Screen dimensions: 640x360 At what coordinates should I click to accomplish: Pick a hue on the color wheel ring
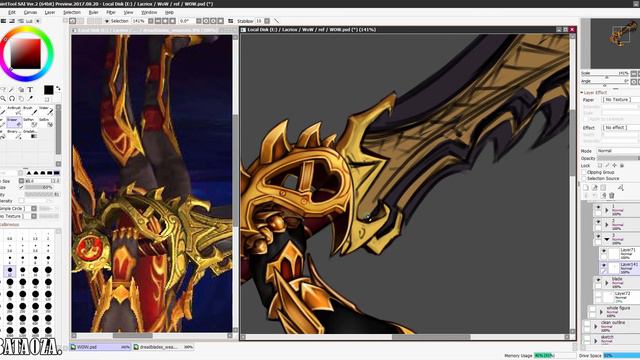pos(27,29)
